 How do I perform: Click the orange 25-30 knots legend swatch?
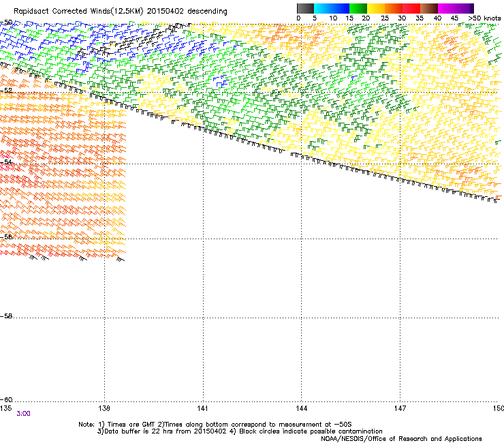(x=394, y=8)
